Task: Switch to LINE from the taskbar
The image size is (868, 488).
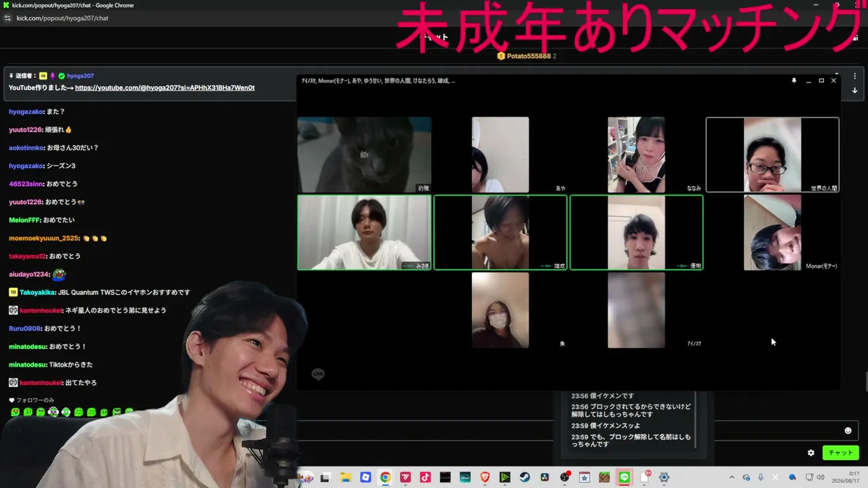Action: point(625,477)
